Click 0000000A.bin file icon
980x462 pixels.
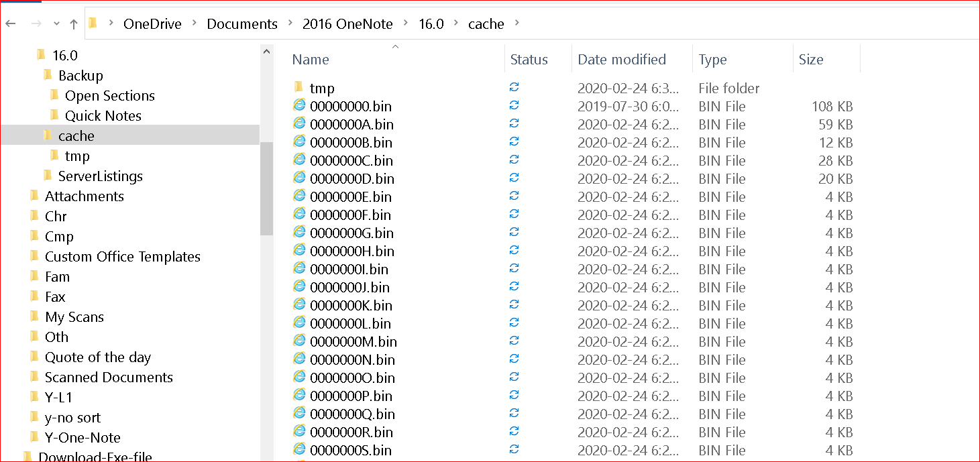[x=299, y=123]
